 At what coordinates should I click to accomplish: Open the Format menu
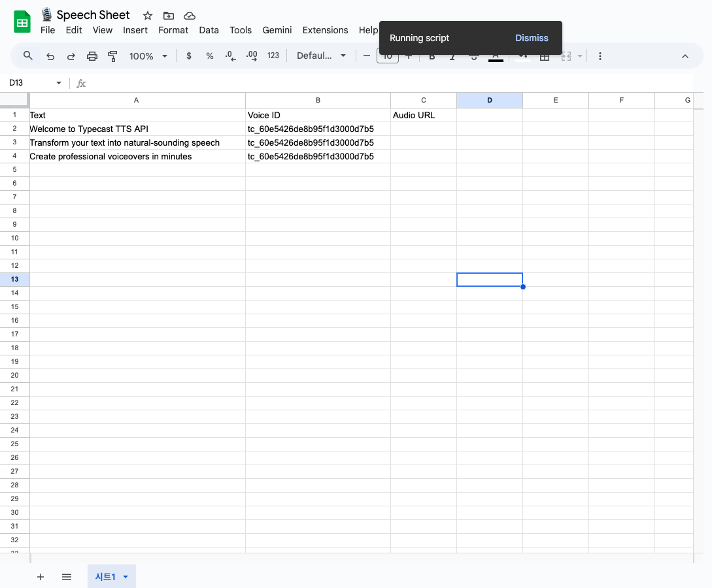173,30
